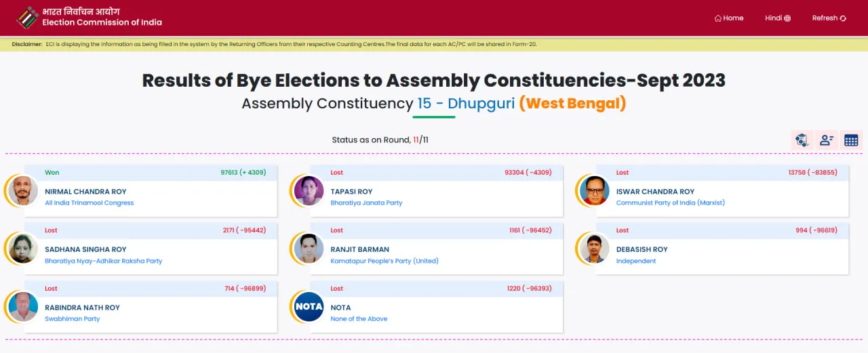This screenshot has width=868, height=353.
Task: Click the globe icon next to Hindi
Action: 787,18
